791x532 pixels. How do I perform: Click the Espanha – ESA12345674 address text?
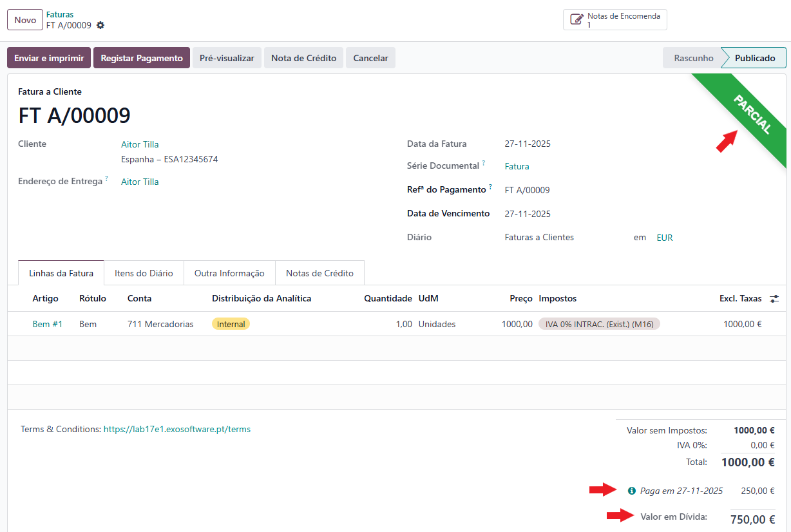pos(169,159)
